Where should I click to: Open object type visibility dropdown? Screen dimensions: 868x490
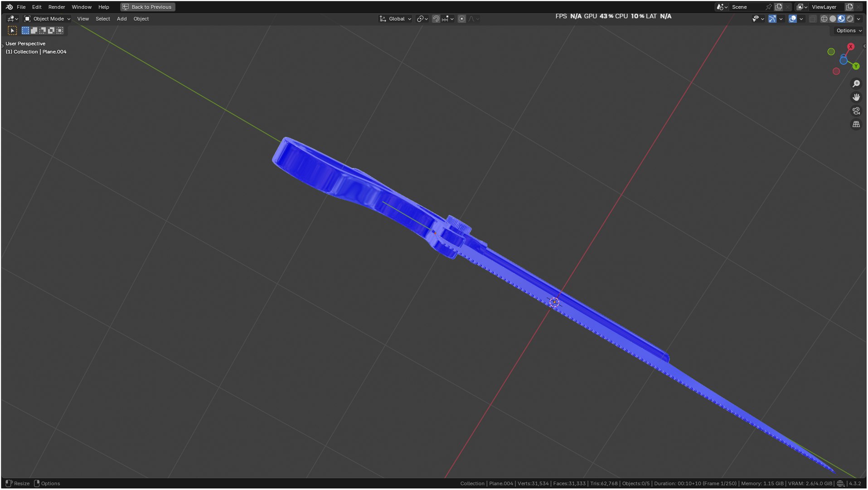point(758,19)
